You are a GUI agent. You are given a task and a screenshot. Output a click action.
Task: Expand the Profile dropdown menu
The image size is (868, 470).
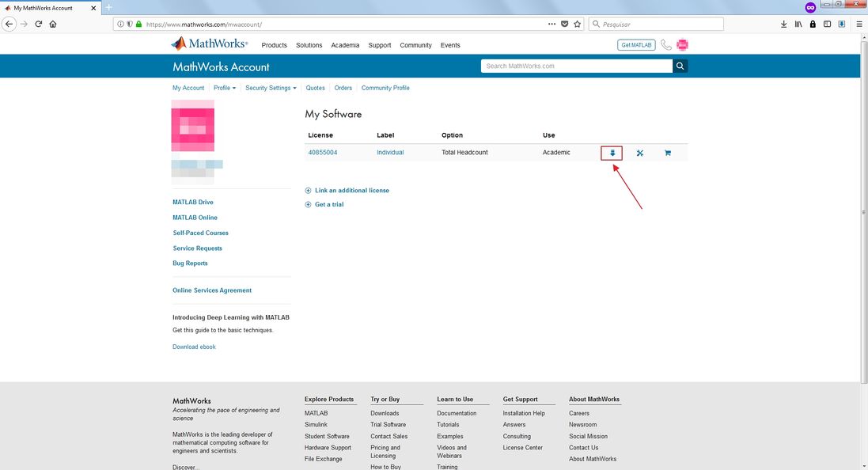click(225, 88)
